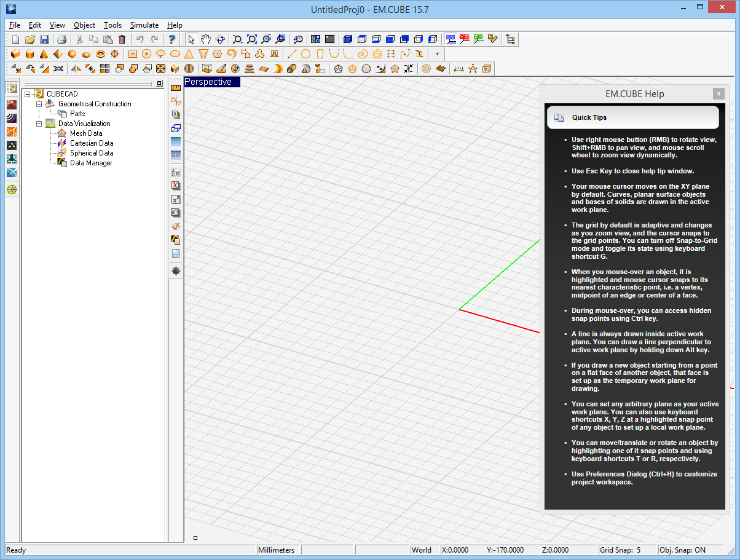Collapse the Geometrical Construction branch
The height and width of the screenshot is (560, 740).
[39, 104]
